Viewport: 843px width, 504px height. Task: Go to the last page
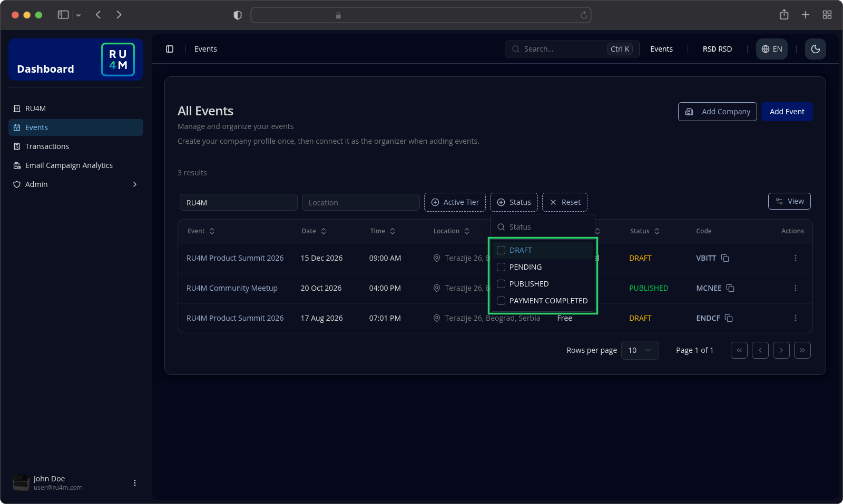[802, 350]
